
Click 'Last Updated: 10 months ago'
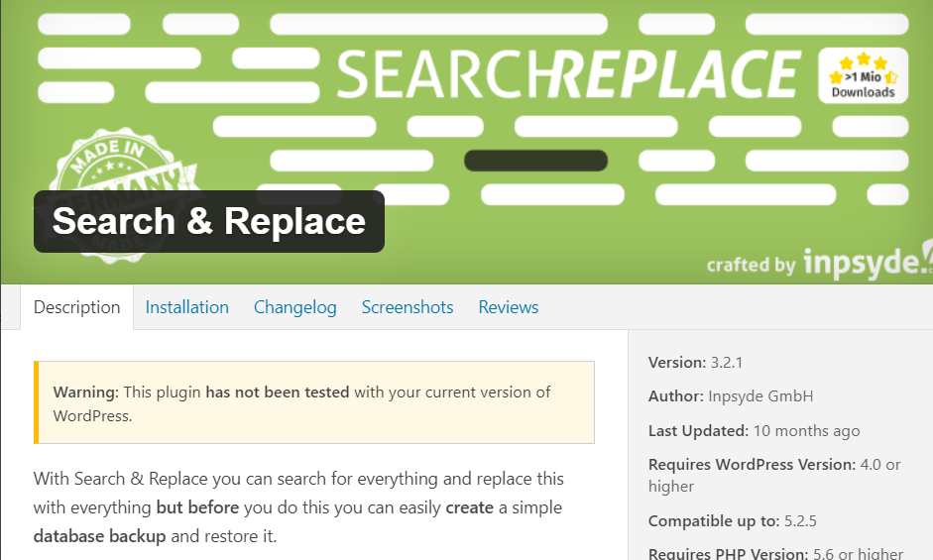click(x=754, y=431)
